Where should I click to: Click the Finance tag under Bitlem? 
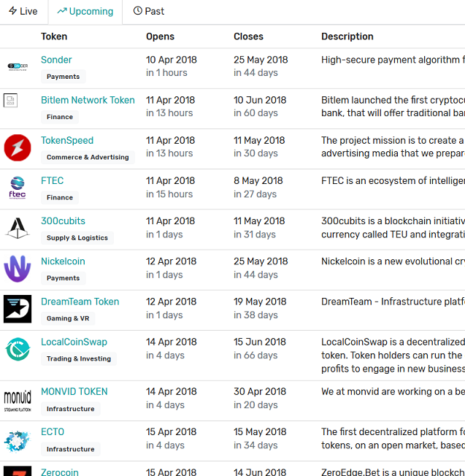(60, 117)
